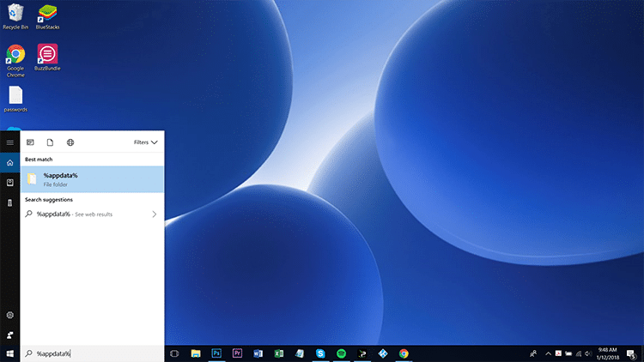Open the Feedback person icon in sidebar
Viewport: 644px width, 362px height.
pos(9,335)
